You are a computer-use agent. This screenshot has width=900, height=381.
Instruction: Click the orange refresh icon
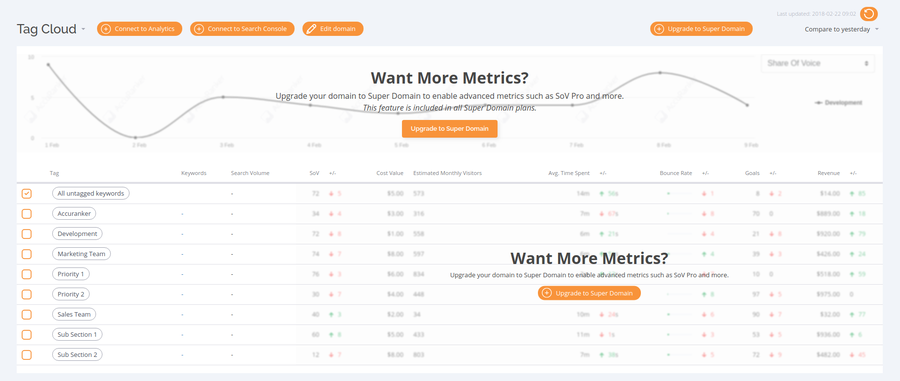tap(869, 14)
